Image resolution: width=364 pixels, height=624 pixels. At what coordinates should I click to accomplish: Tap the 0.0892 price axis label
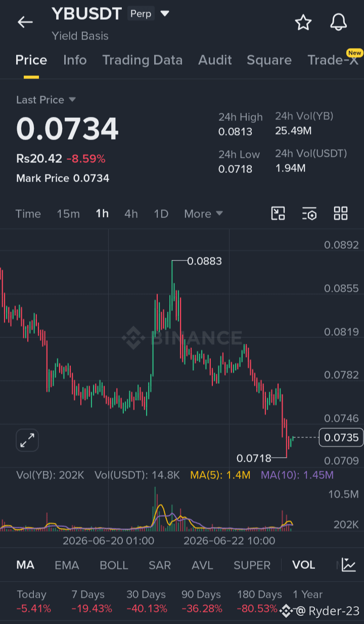coord(341,245)
